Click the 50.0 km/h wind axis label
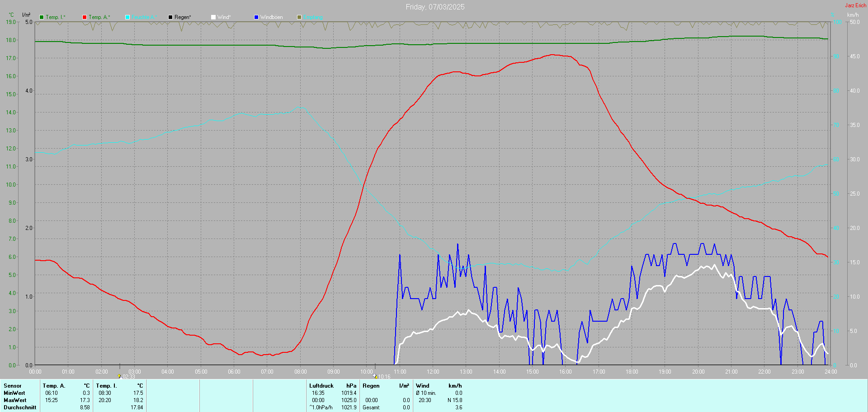Viewport: 868px width, 412px height. click(x=855, y=22)
